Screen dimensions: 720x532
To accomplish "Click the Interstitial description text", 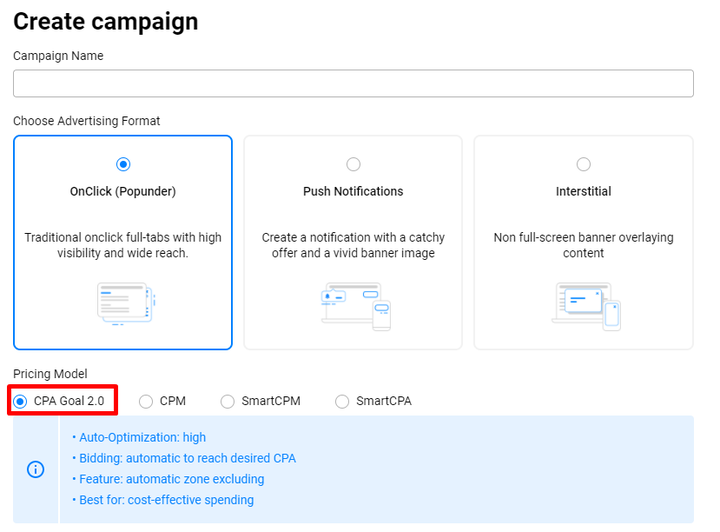I will tap(584, 246).
